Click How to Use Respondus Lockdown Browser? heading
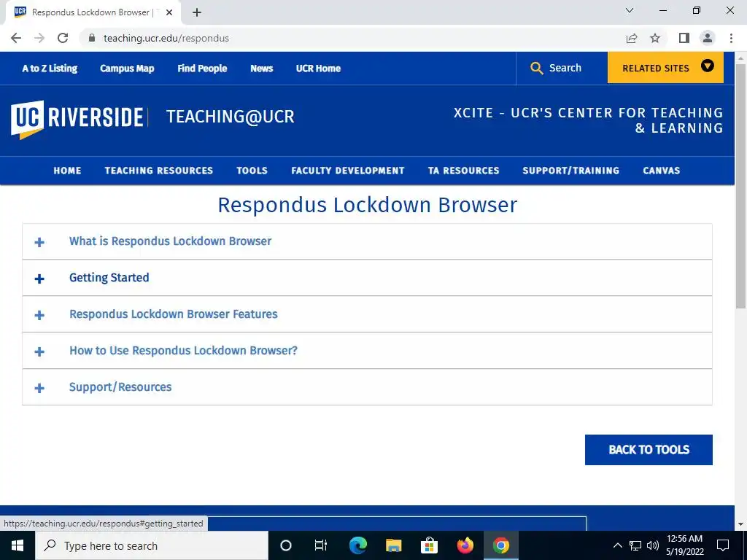The width and height of the screenshot is (747, 560). [183, 351]
